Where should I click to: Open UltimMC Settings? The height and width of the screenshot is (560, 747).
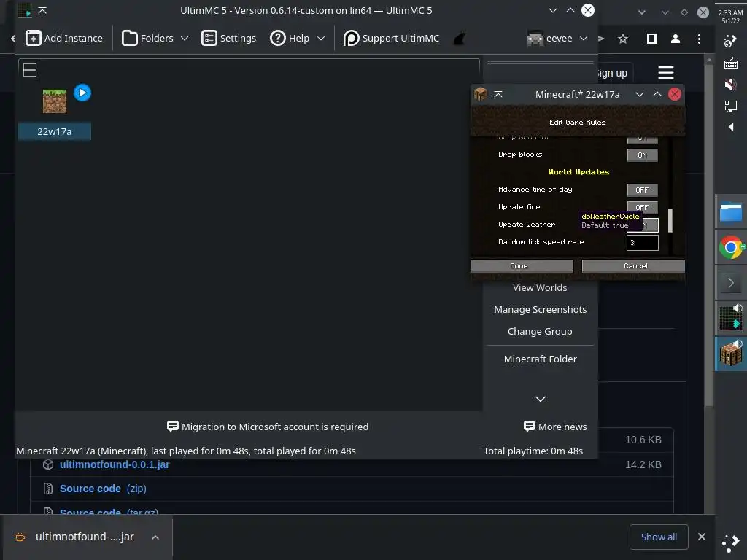228,38
